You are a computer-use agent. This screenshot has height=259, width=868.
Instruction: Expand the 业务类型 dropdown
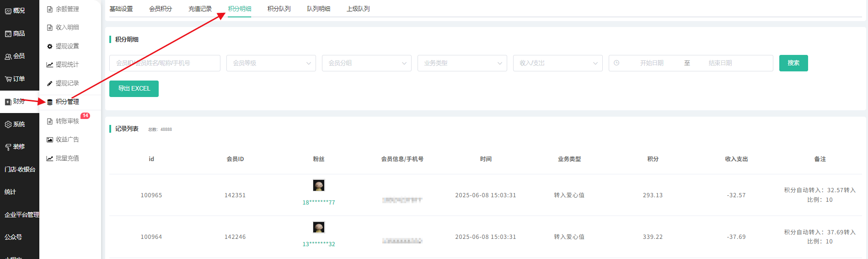[462, 63]
